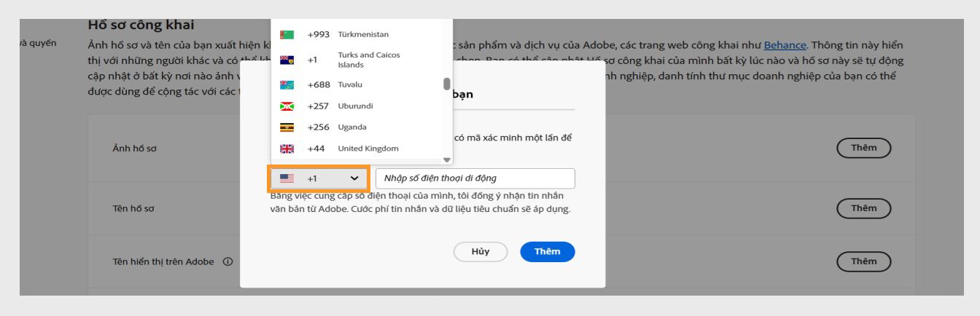Click Thêm in Tên hồ sơ row
The height and width of the screenshot is (316, 980).
tap(864, 208)
